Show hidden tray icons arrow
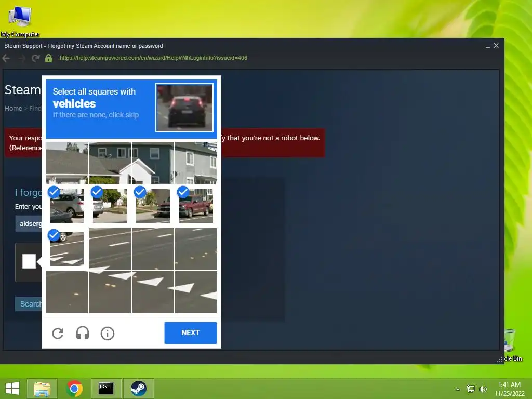Screen dimensions: 532x399 click(x=458, y=389)
